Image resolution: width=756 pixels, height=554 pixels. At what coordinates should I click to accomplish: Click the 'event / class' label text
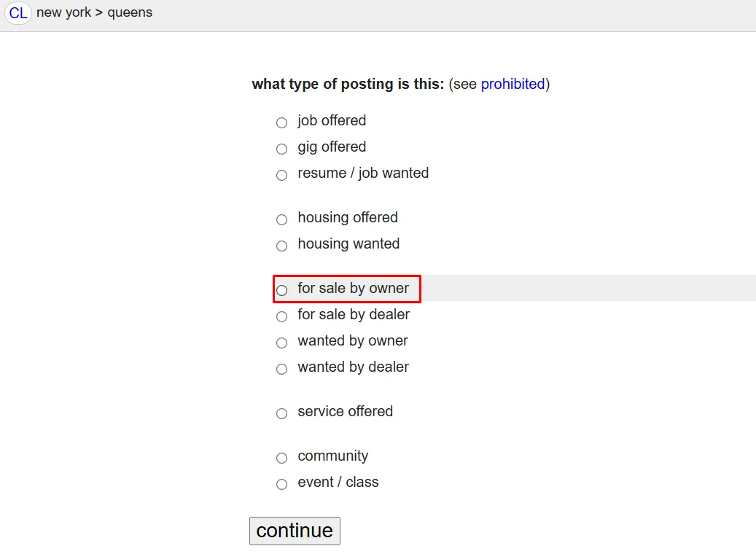(x=338, y=482)
